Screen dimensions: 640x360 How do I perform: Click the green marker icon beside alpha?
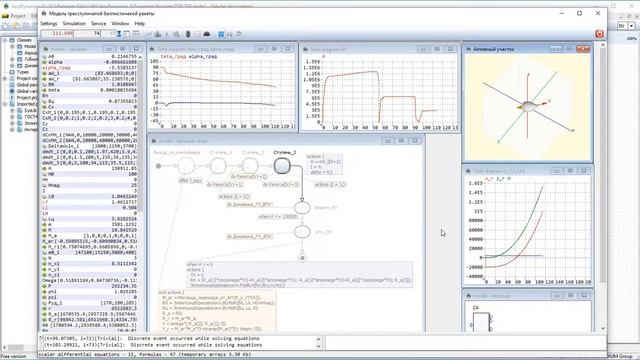44,62
